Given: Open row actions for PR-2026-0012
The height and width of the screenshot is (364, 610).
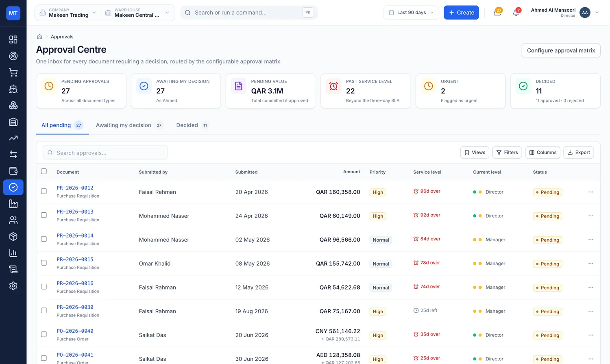Looking at the screenshot, I should [x=590, y=192].
